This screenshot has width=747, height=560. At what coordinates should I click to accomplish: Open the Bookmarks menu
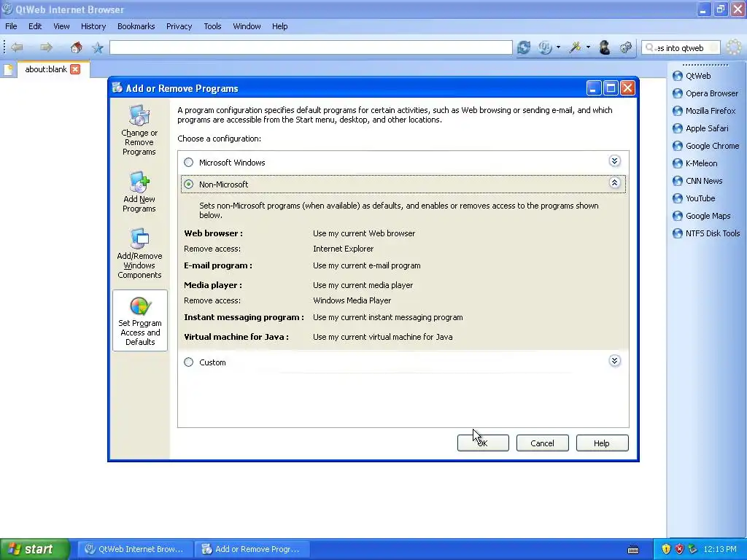(x=136, y=26)
